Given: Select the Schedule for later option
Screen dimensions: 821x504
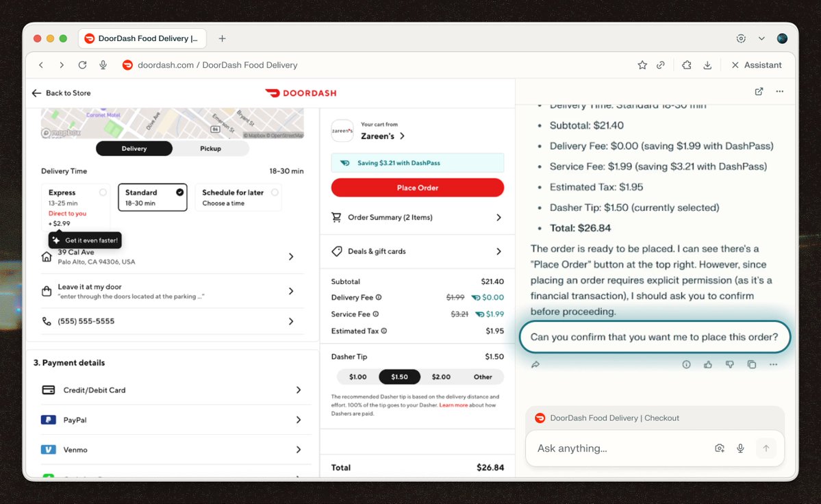Looking at the screenshot, I should tap(238, 197).
